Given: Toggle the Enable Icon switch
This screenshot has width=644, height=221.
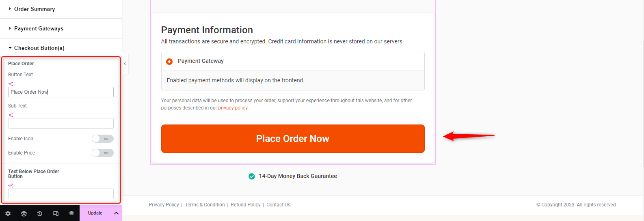Looking at the screenshot, I should (102, 139).
